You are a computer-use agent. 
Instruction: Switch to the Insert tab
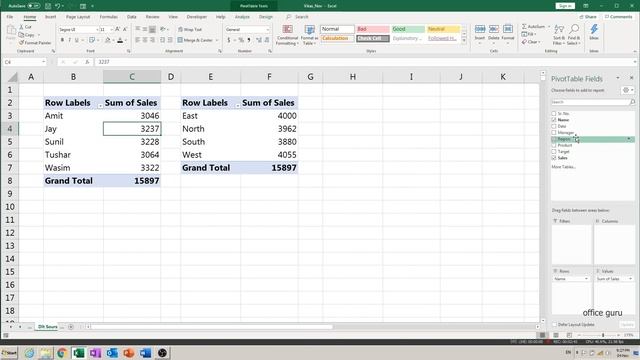(x=51, y=17)
